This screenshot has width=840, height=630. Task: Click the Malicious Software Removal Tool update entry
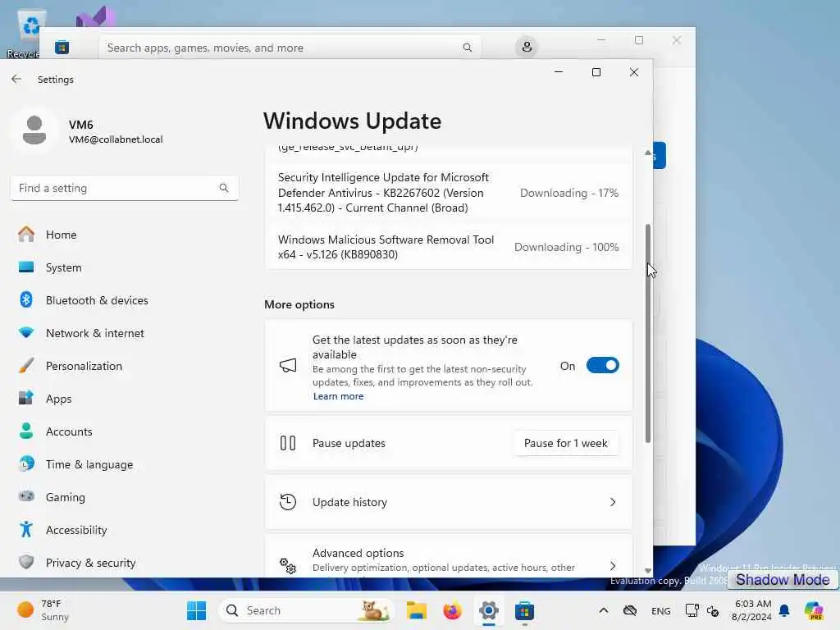[x=449, y=247]
